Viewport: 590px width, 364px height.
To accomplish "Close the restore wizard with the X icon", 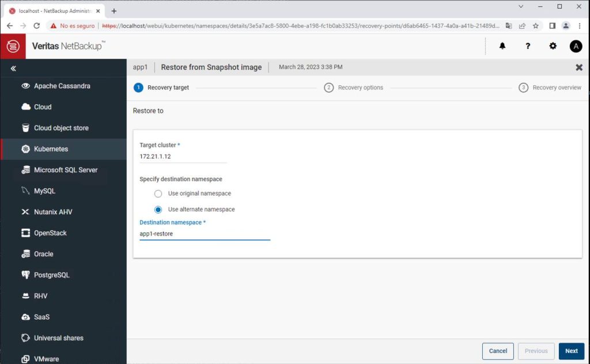I will (579, 67).
